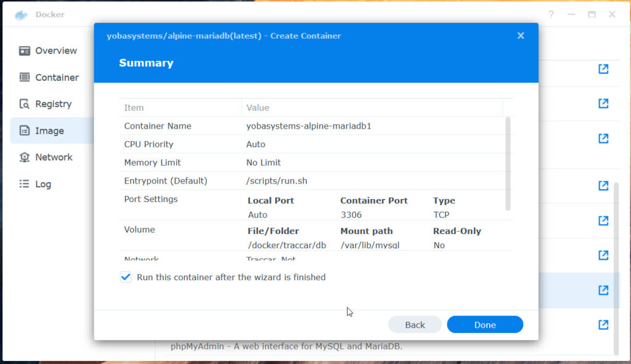
Task: Click Done to create the container
Action: click(x=485, y=325)
